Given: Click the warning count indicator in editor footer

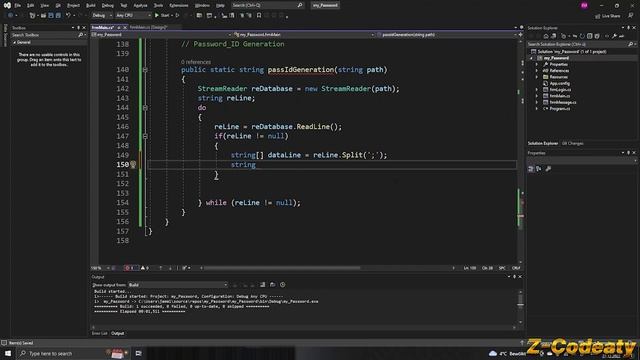Looking at the screenshot, I should click(x=144, y=268).
